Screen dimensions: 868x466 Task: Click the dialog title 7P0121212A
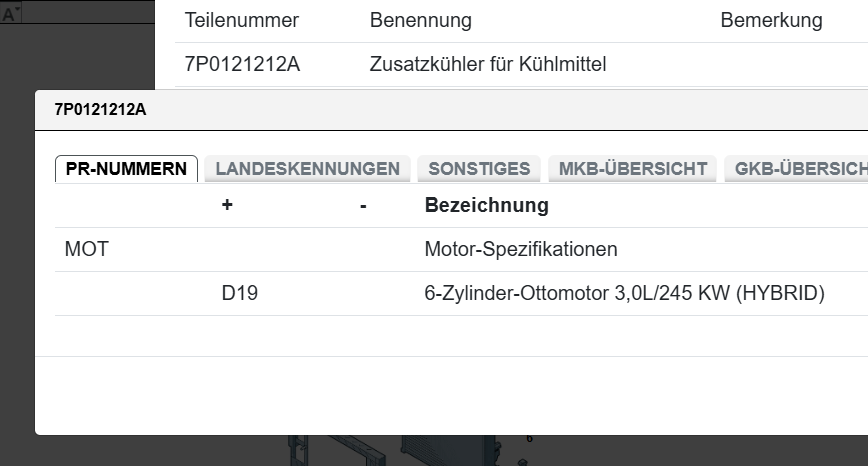[100, 109]
